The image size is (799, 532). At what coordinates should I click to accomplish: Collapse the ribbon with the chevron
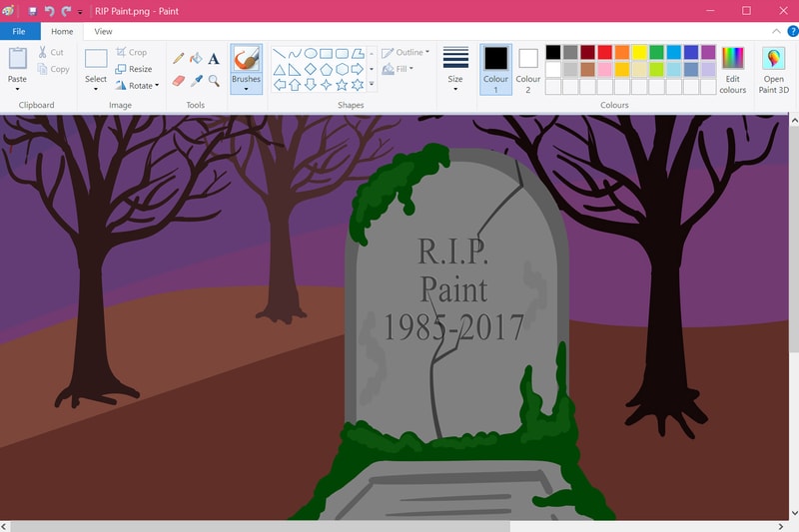(x=776, y=32)
